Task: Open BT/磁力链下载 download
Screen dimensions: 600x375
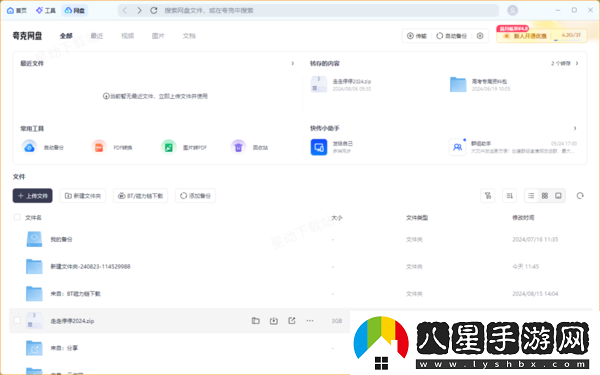Action: (140, 196)
